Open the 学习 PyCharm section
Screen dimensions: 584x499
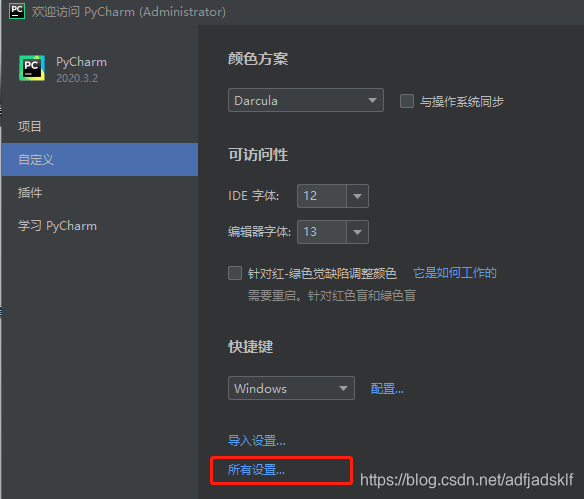100,226
